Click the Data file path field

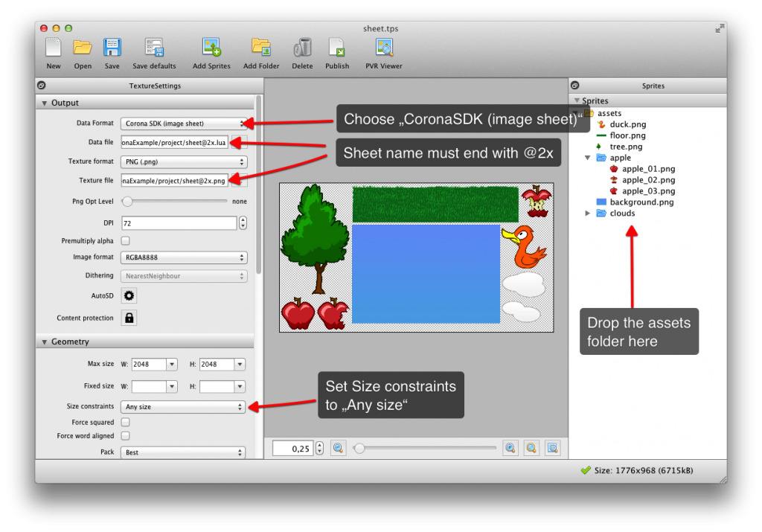tap(175, 142)
